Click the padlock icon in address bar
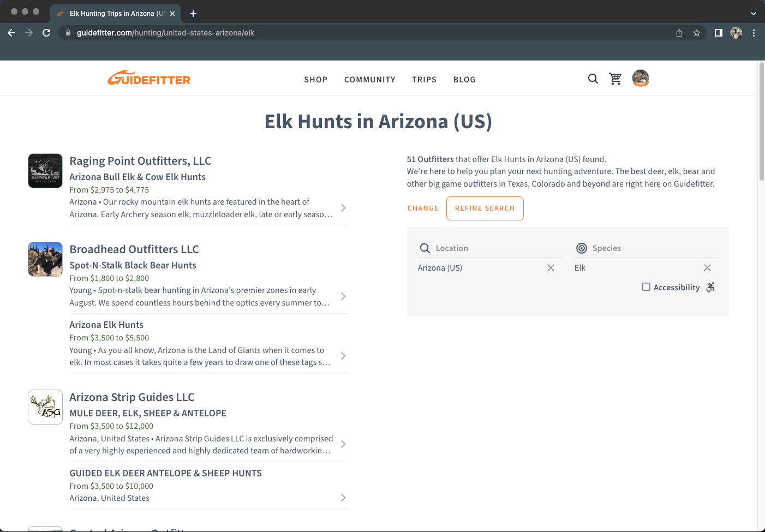 [x=68, y=33]
